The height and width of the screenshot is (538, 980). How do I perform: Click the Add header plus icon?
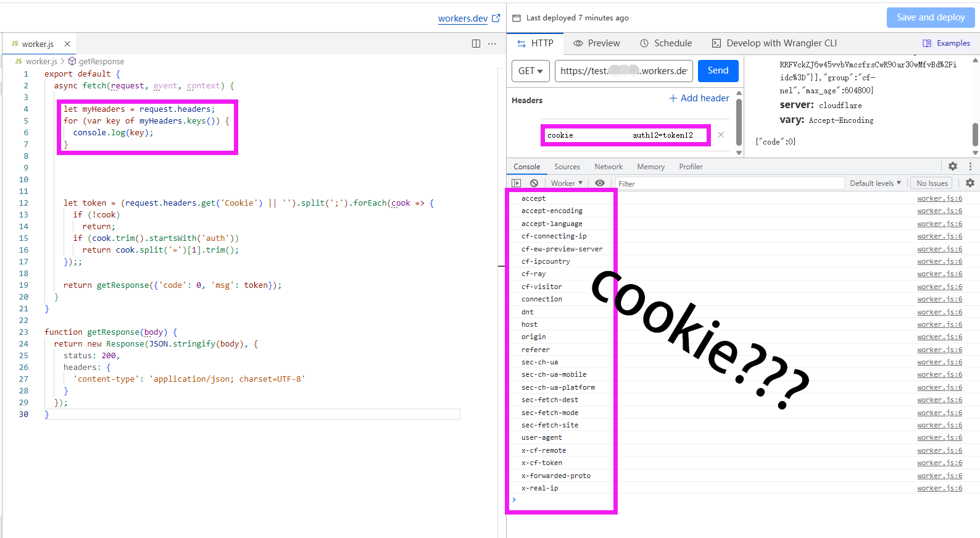click(673, 98)
